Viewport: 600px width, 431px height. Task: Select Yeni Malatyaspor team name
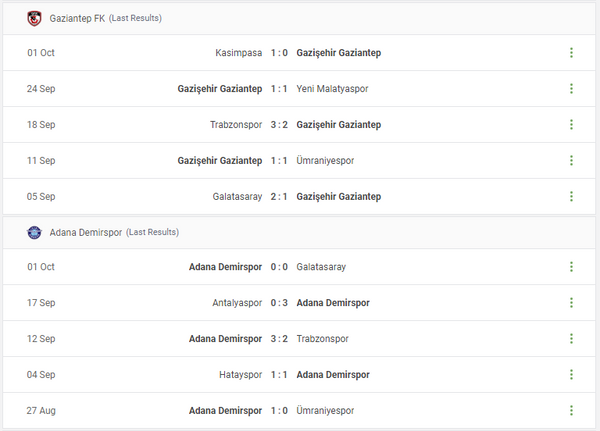click(x=332, y=89)
